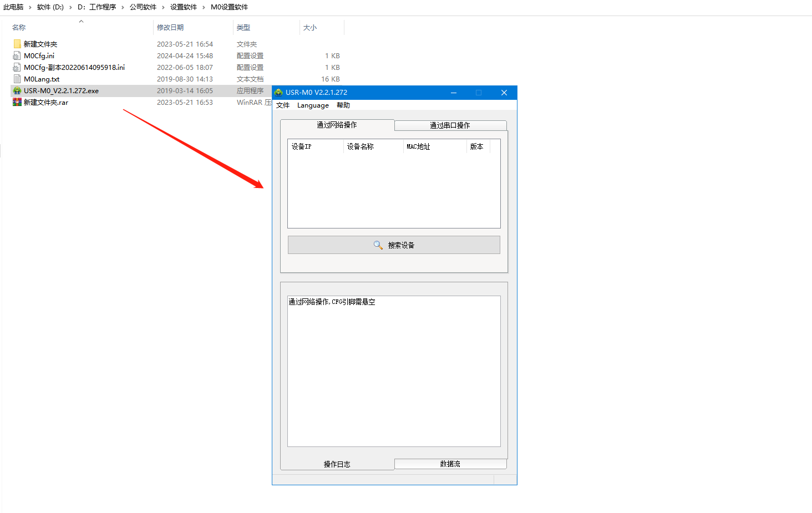Select the 数据流 tab
The image size is (812, 513).
pos(450,464)
